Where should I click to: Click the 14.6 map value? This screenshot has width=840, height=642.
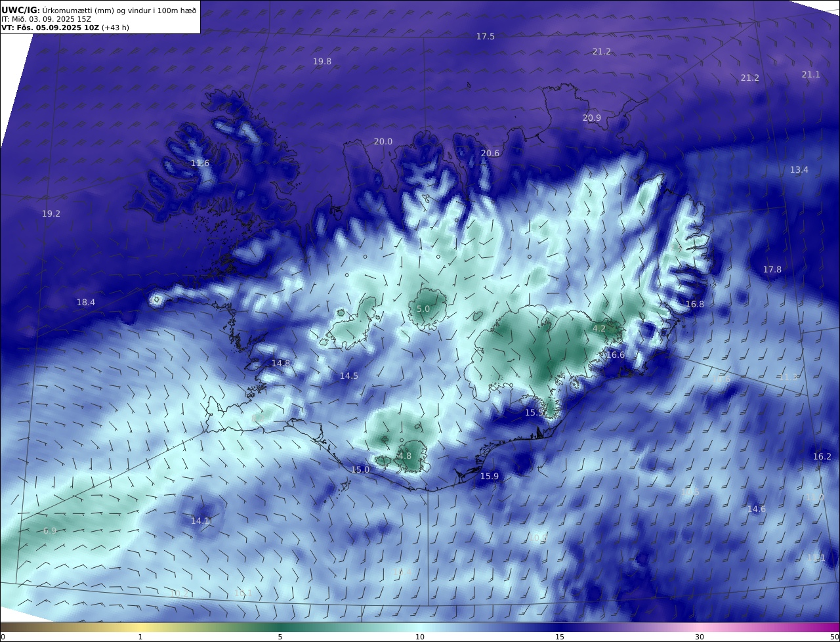tap(757, 509)
